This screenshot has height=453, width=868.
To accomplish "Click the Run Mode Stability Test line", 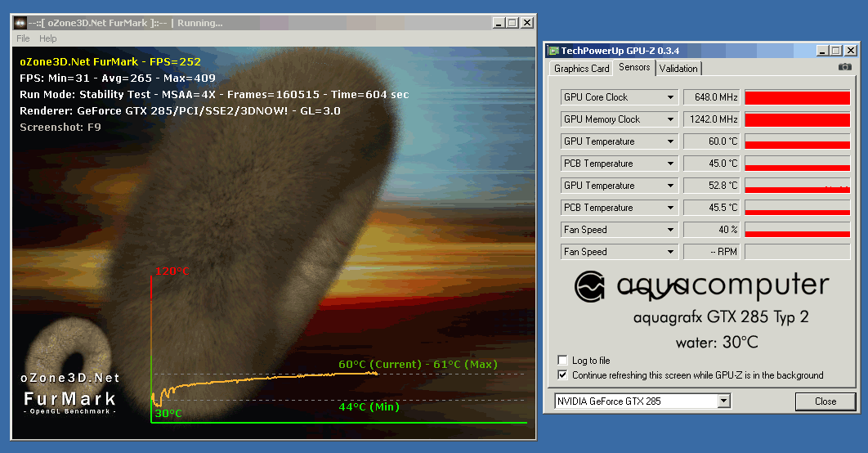I will point(214,95).
